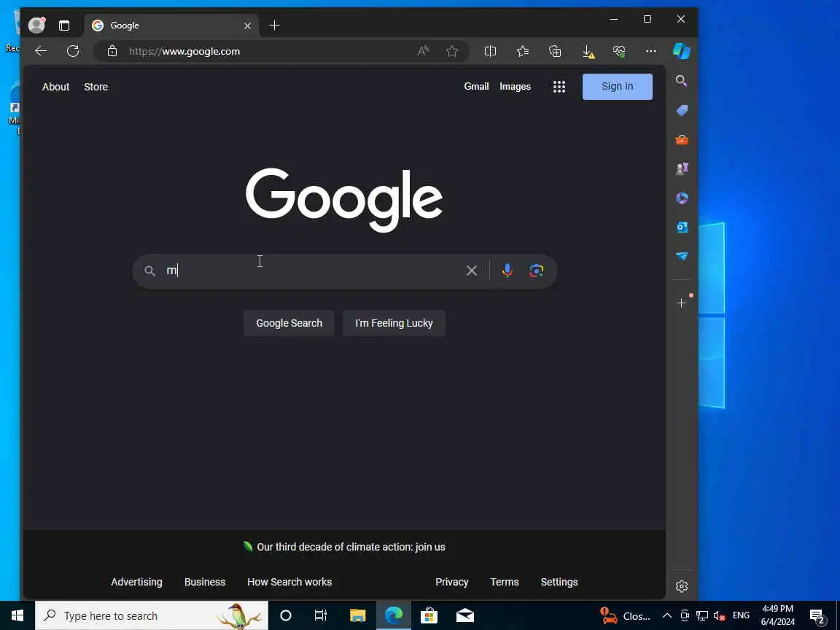Switch ENG input language
The image size is (840, 630).
tap(741, 615)
